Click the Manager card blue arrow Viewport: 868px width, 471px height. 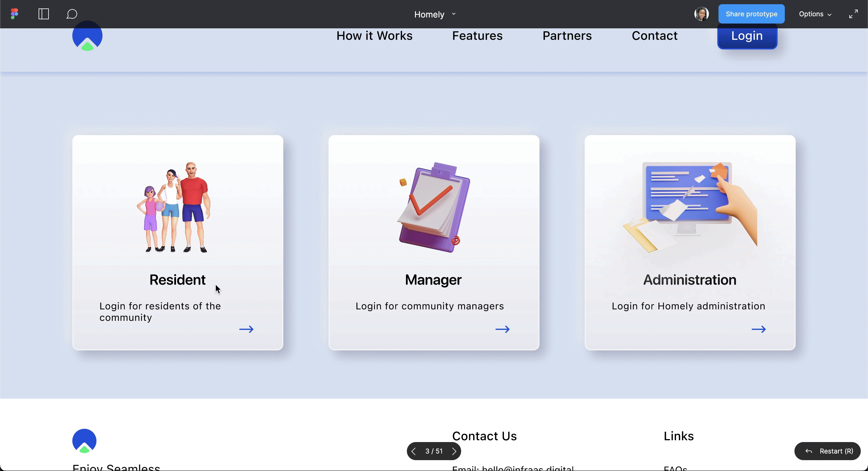(502, 329)
